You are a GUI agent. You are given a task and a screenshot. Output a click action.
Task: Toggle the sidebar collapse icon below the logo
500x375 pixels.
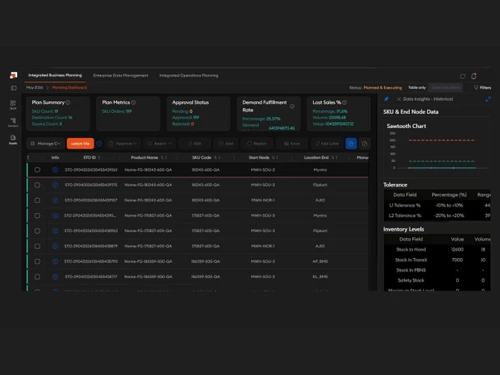[14, 88]
